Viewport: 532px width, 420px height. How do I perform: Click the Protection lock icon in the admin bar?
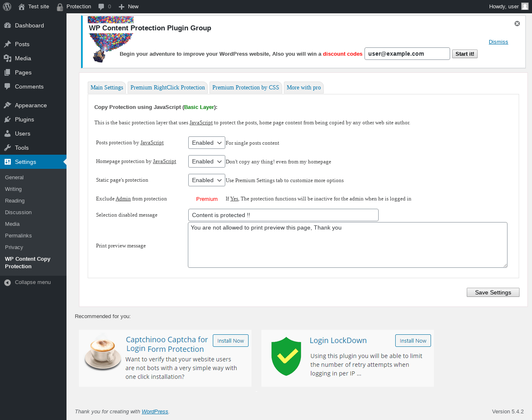pyautogui.click(x=60, y=7)
